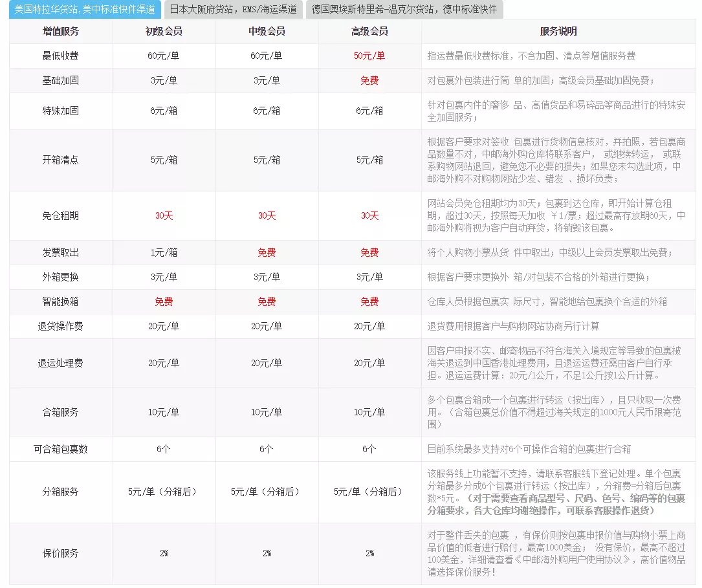Viewport: 702px width, 588px height.
Task: Select the 智能换箱 row label
Action: coord(60,302)
